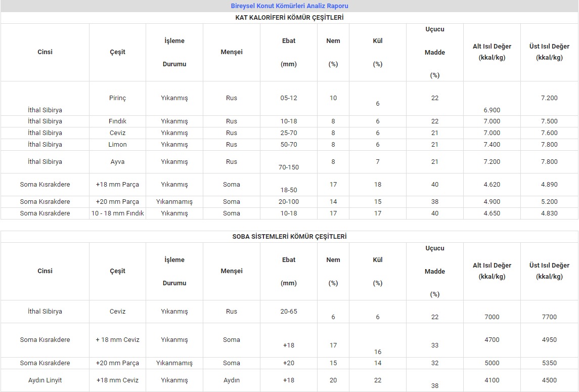Select the Ebat (mm) header in the Kat Kaloriferi table
Screen dimensions: 579x392
click(289, 52)
